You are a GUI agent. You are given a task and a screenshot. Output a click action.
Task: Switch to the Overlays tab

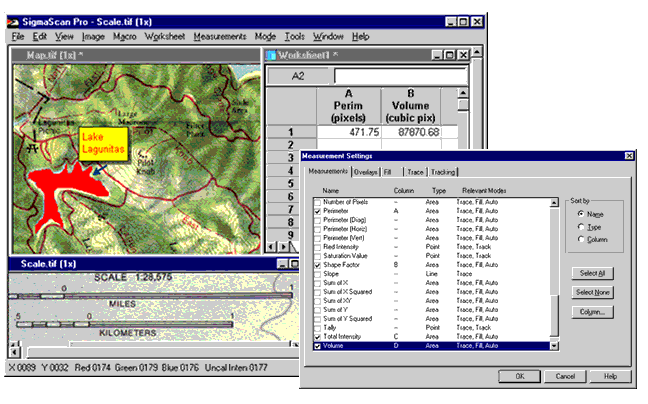(366, 172)
